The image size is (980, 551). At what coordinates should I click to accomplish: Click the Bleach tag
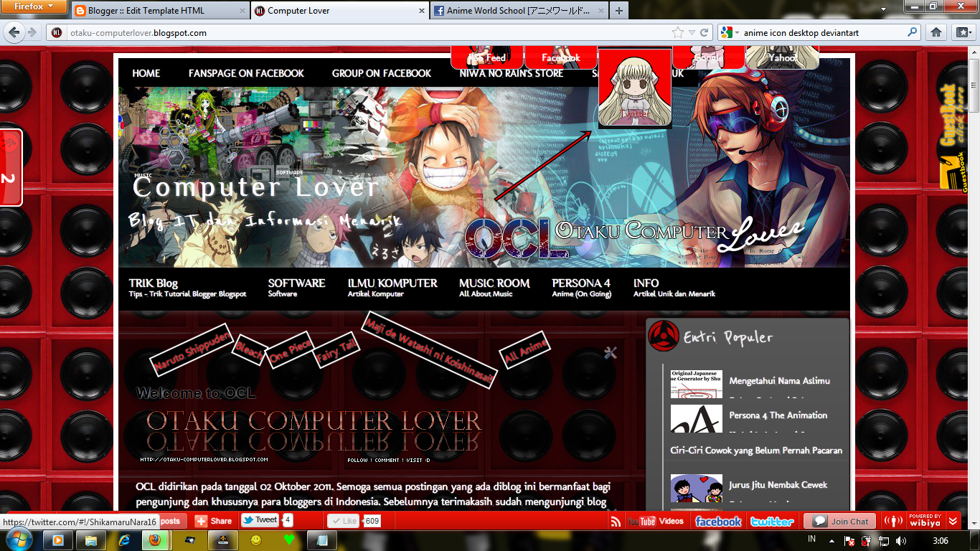click(250, 349)
